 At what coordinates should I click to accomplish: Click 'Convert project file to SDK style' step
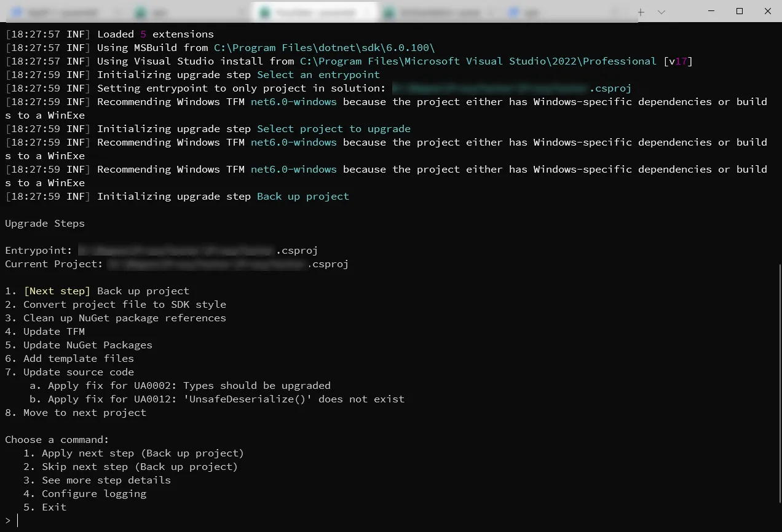pyautogui.click(x=125, y=305)
